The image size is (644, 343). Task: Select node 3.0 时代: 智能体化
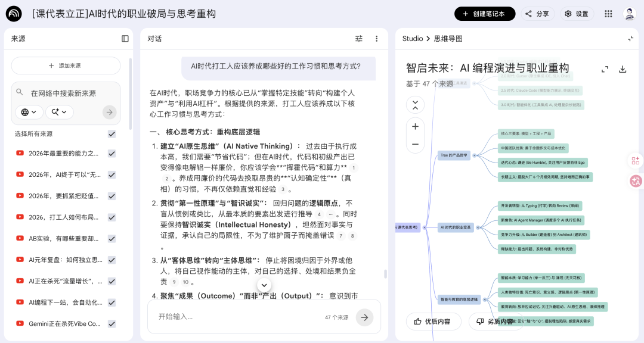pyautogui.click(x=541, y=105)
